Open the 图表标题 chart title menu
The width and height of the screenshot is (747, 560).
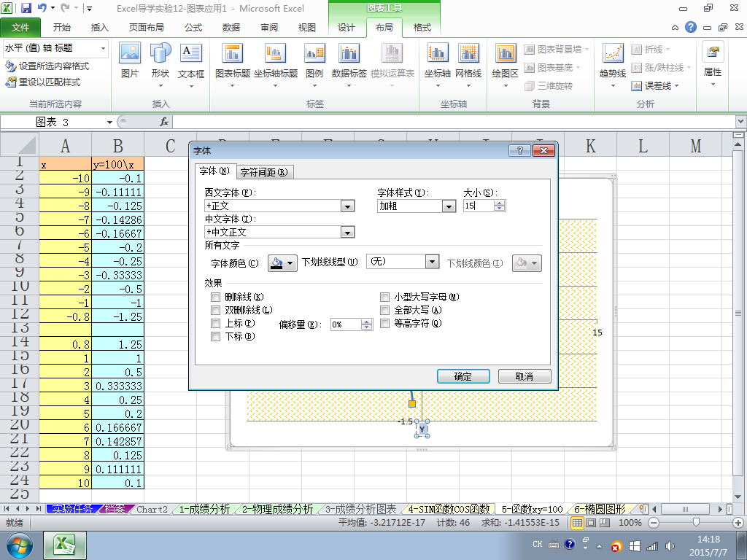coord(233,66)
